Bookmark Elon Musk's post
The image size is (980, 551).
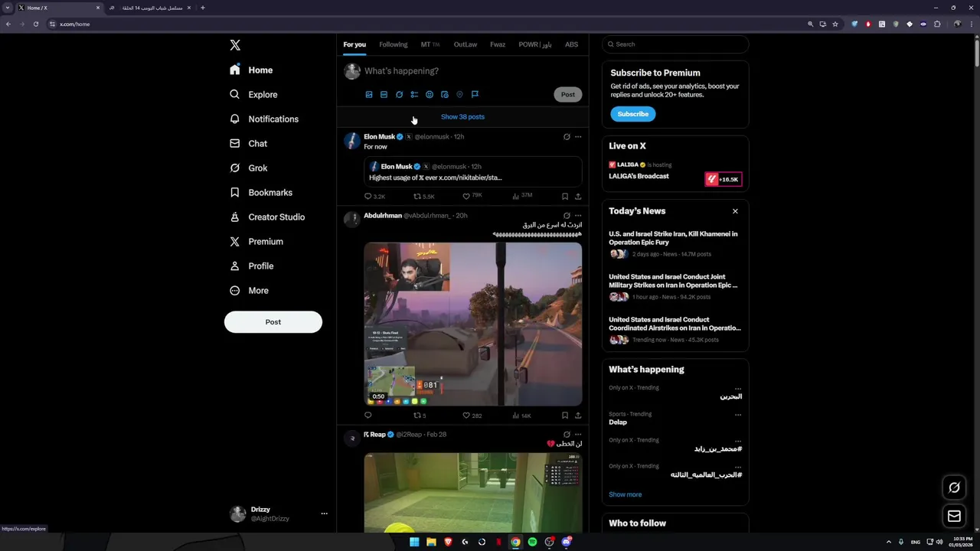click(565, 197)
